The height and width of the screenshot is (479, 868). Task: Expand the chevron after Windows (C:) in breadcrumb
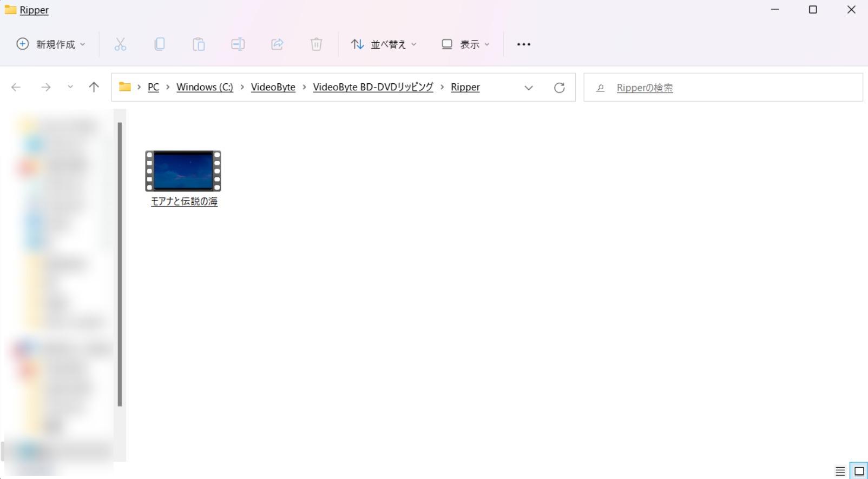242,87
